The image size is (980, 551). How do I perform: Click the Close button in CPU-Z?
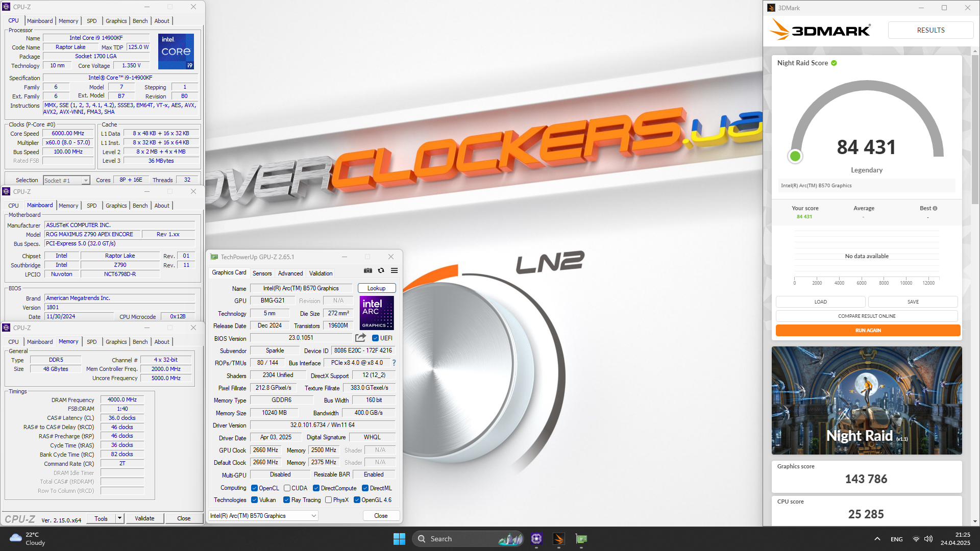[x=184, y=518]
